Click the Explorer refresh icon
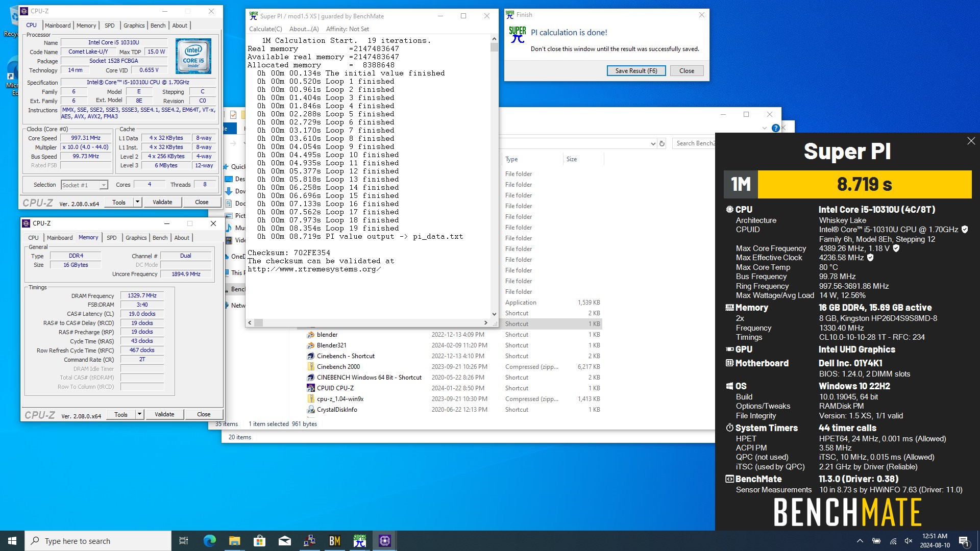The width and height of the screenshot is (980, 551). click(x=662, y=144)
